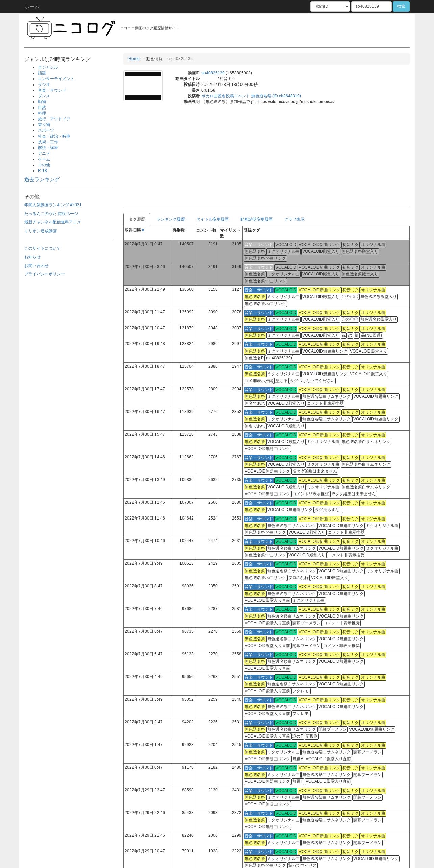Click yellow 無色透名祭 tag in 20:47 row
Screen dimensions: 434x868
coord(255,335)
